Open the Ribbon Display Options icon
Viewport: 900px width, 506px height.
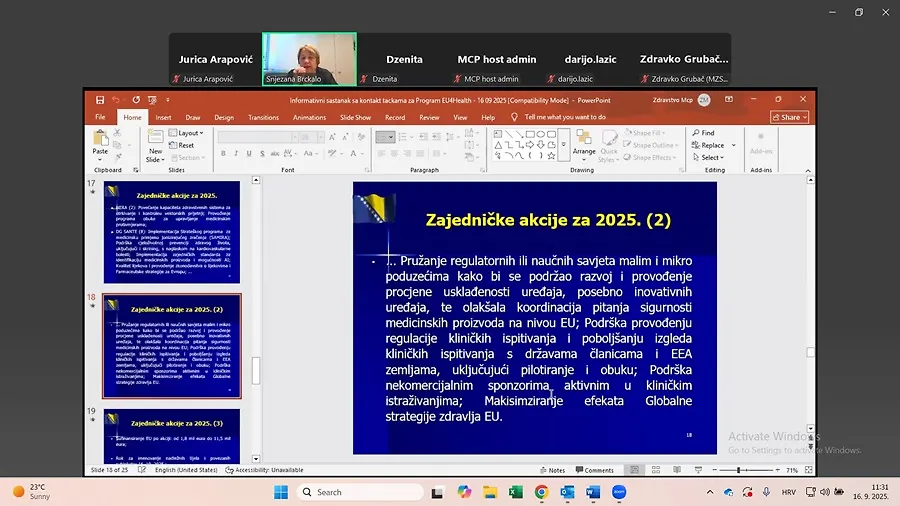(x=728, y=100)
